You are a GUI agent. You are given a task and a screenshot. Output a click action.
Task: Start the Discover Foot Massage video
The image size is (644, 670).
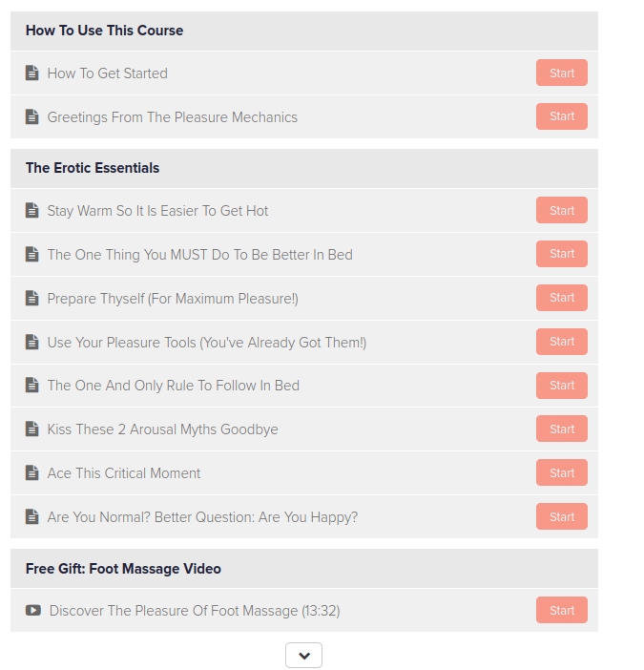coord(562,611)
